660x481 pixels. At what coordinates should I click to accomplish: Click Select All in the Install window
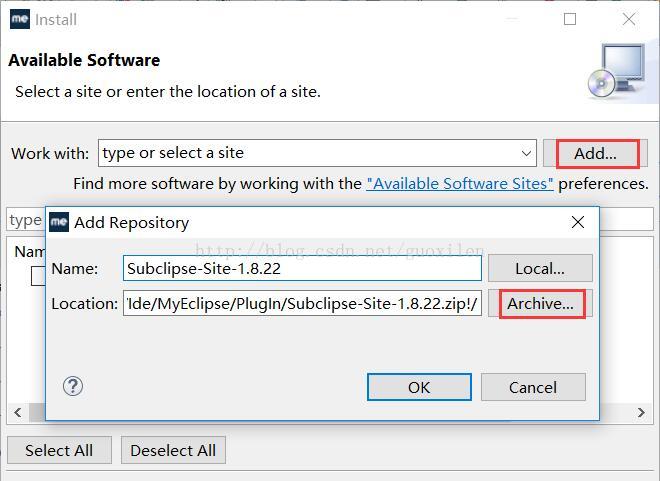click(x=59, y=450)
